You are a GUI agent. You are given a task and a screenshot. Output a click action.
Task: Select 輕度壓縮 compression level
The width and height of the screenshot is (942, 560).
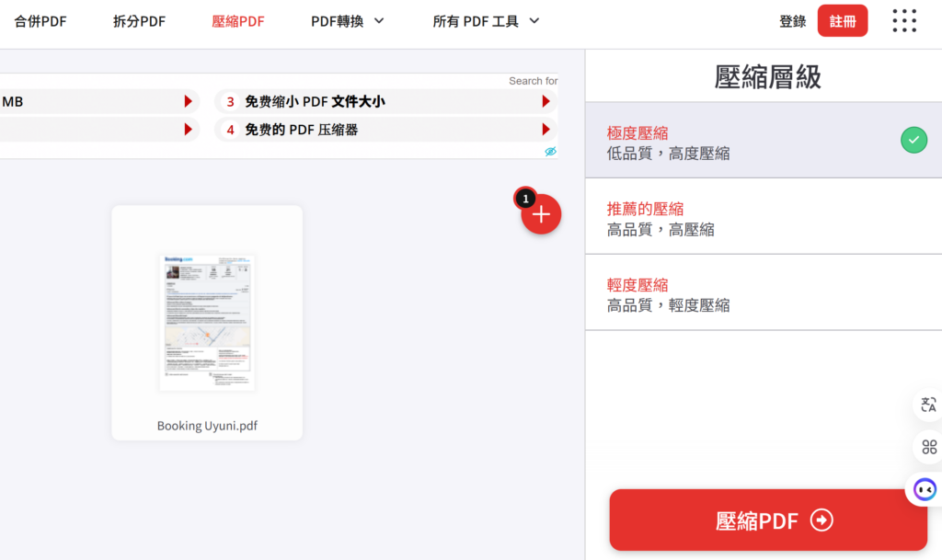point(764,294)
